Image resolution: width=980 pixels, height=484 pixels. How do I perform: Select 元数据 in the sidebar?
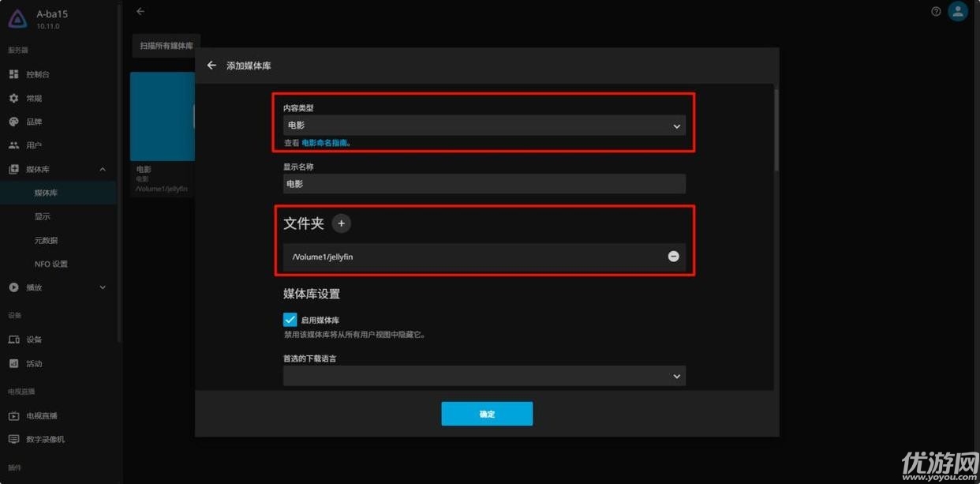tap(46, 240)
